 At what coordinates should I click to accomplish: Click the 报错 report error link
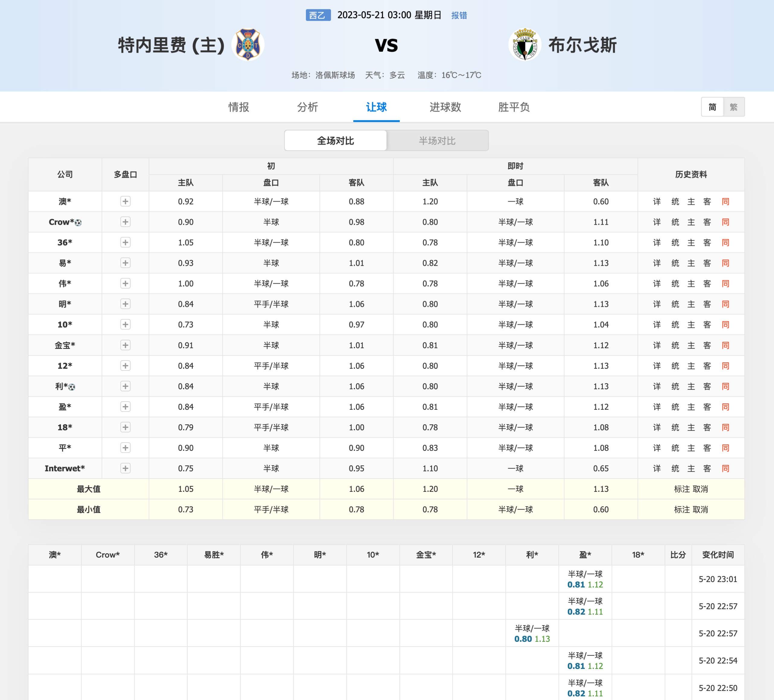tap(459, 15)
